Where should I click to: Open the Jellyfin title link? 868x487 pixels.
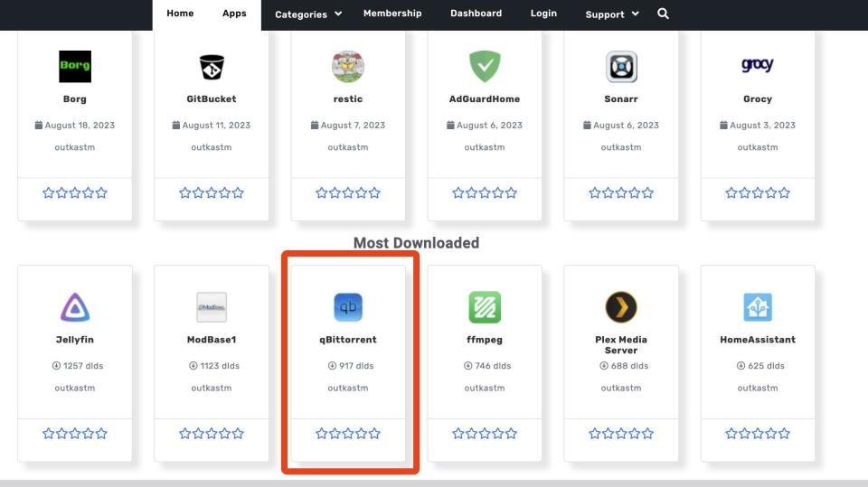click(75, 340)
